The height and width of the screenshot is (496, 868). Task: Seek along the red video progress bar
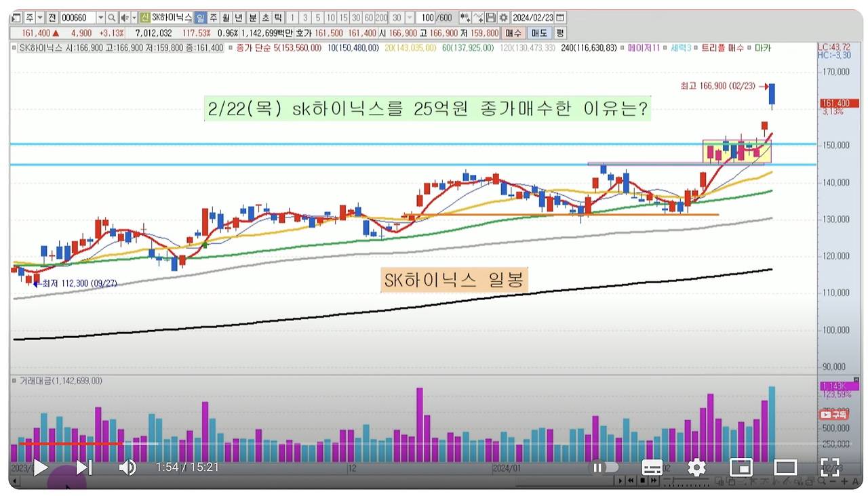pyautogui.click(x=72, y=445)
